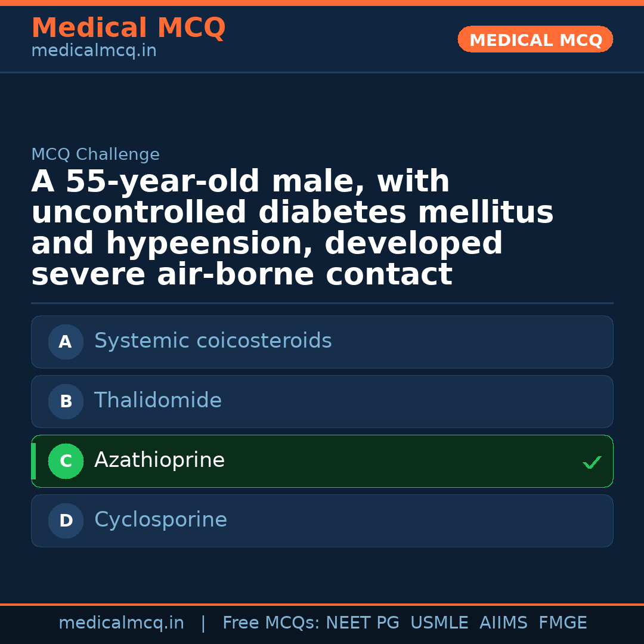Viewport: 644px width, 644px height.
Task: Click the MCQ Challenge label
Action: [95, 154]
